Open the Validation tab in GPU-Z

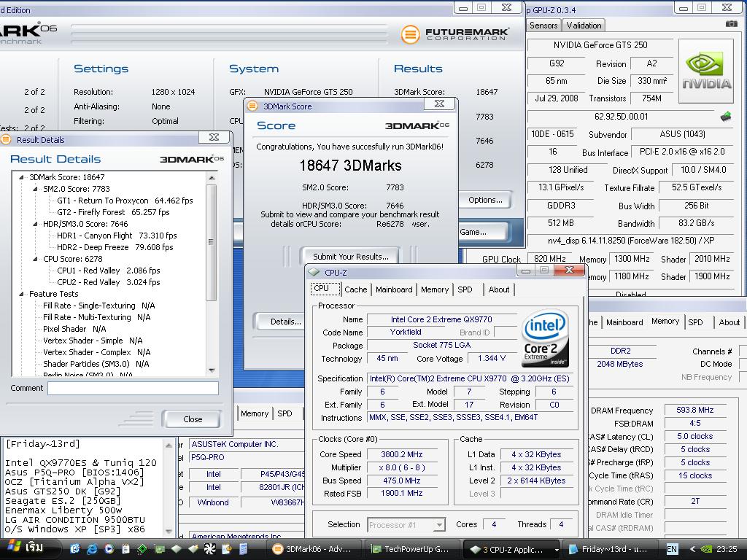coord(584,26)
